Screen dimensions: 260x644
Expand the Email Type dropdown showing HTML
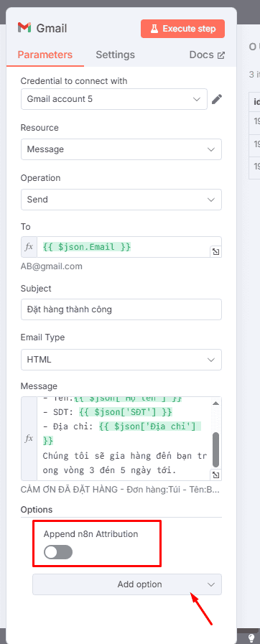121,360
